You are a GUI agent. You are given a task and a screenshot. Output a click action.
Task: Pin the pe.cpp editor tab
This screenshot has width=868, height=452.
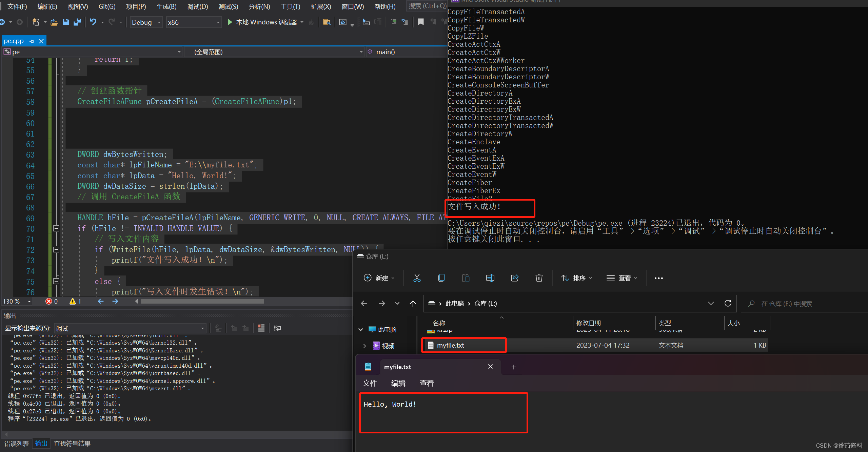pyautogui.click(x=32, y=41)
